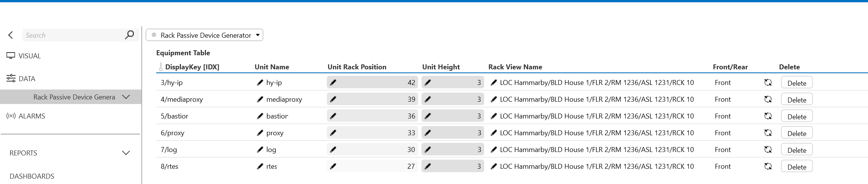This screenshot has height=184, width=868.
Task: Click the pencil in the rack position 42 field
Action: (333, 82)
